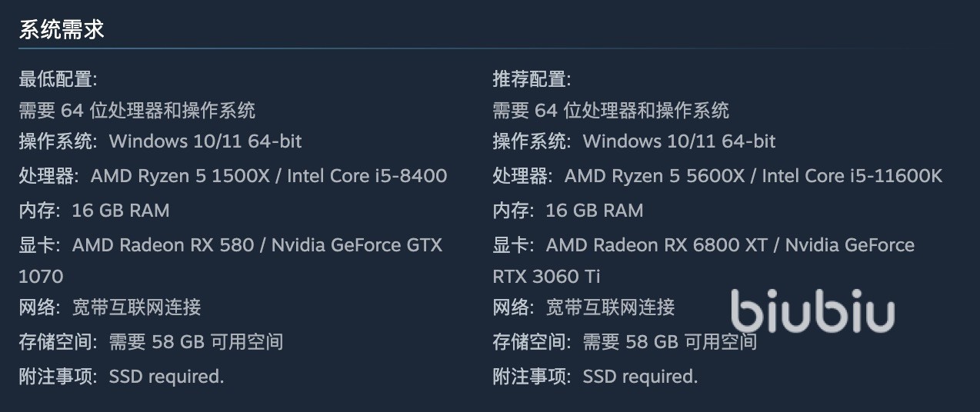Click the 系统需求 section heading
The height and width of the screenshot is (412, 980).
[x=61, y=30]
